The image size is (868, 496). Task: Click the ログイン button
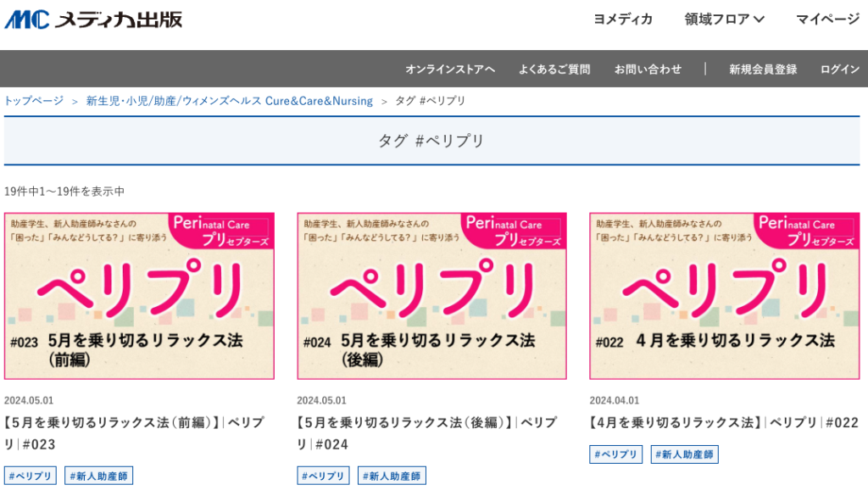coord(839,70)
